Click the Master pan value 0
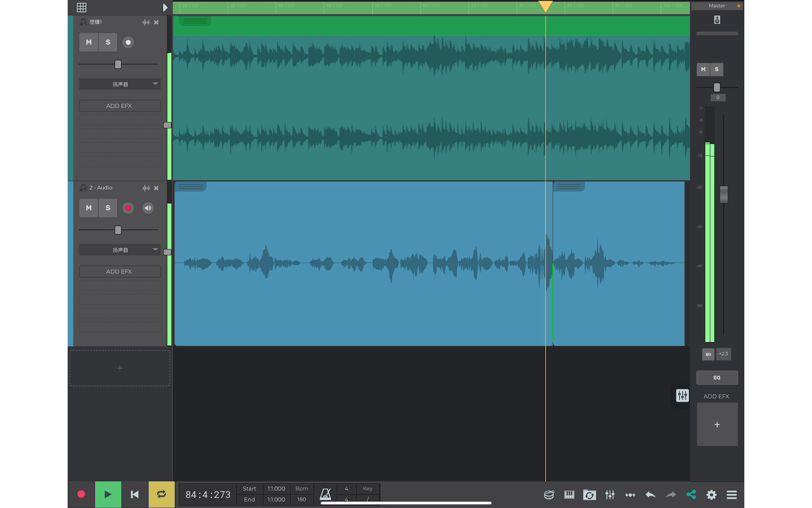Image resolution: width=812 pixels, height=508 pixels. 717,97
